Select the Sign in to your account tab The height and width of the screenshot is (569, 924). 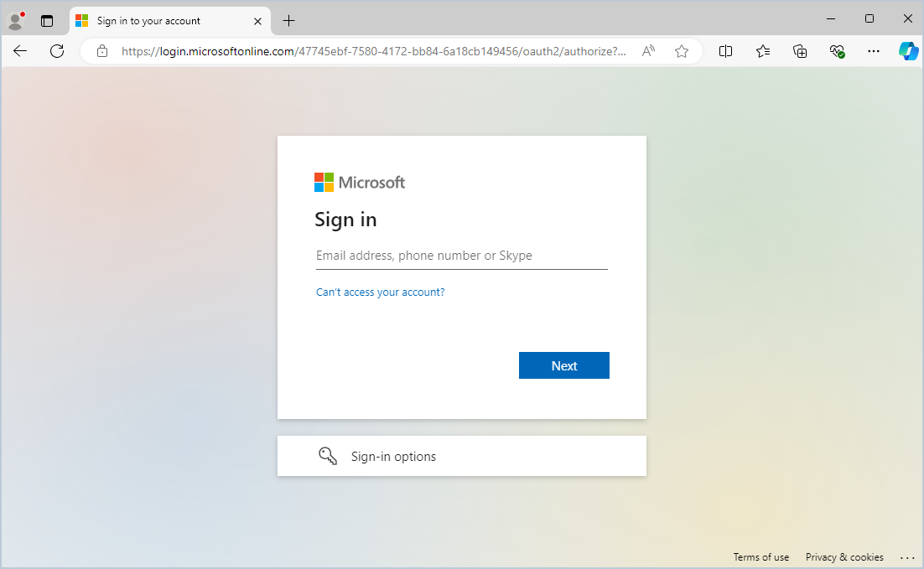169,21
